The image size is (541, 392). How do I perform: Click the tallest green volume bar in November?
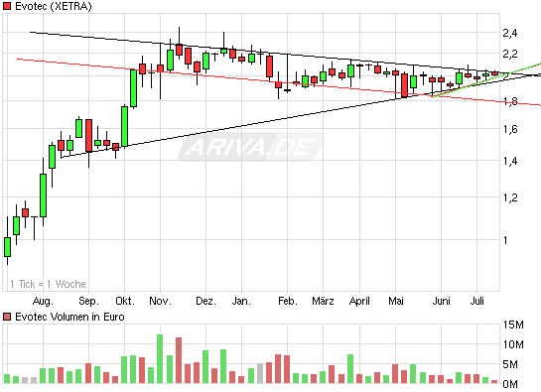[x=160, y=359]
